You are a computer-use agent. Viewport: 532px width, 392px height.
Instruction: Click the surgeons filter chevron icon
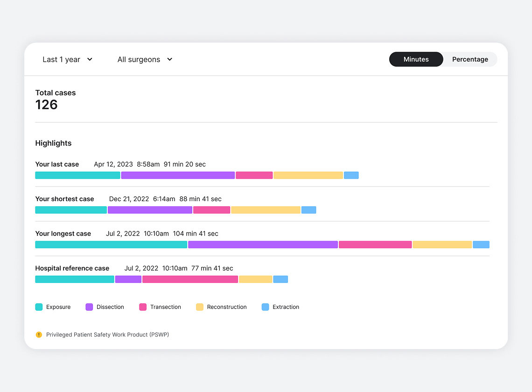click(170, 59)
